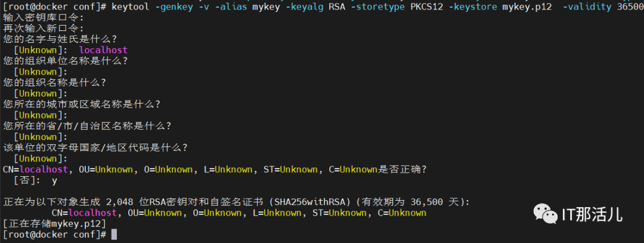Screen dimensions: 644x243
Task: Click the 输入密钥库口令 prompt line
Action: 43,17
